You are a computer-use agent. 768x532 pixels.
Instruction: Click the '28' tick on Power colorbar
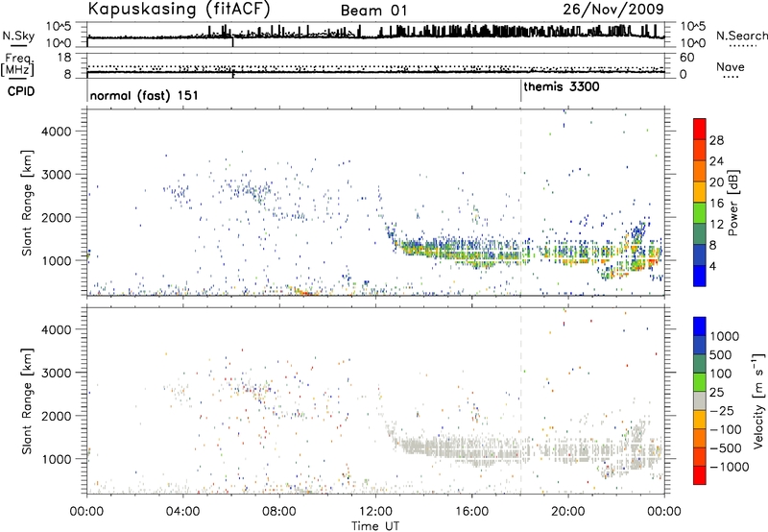716,140
